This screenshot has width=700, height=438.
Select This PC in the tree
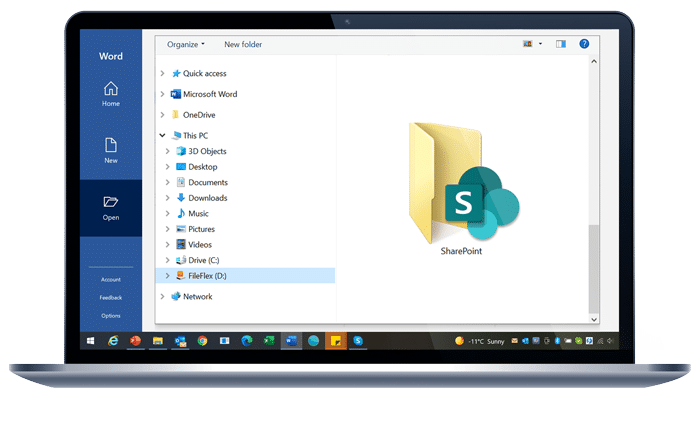coord(190,135)
